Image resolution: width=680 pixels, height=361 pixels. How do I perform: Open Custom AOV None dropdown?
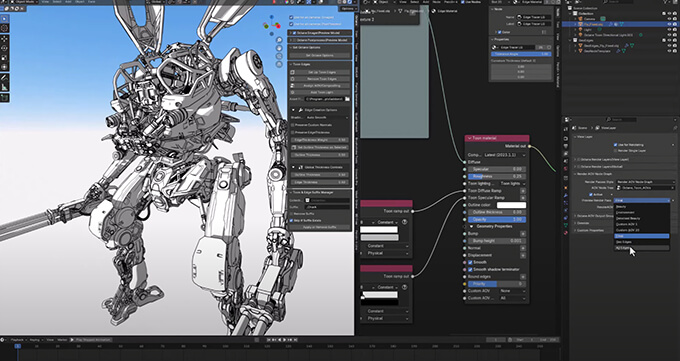[x=513, y=291]
